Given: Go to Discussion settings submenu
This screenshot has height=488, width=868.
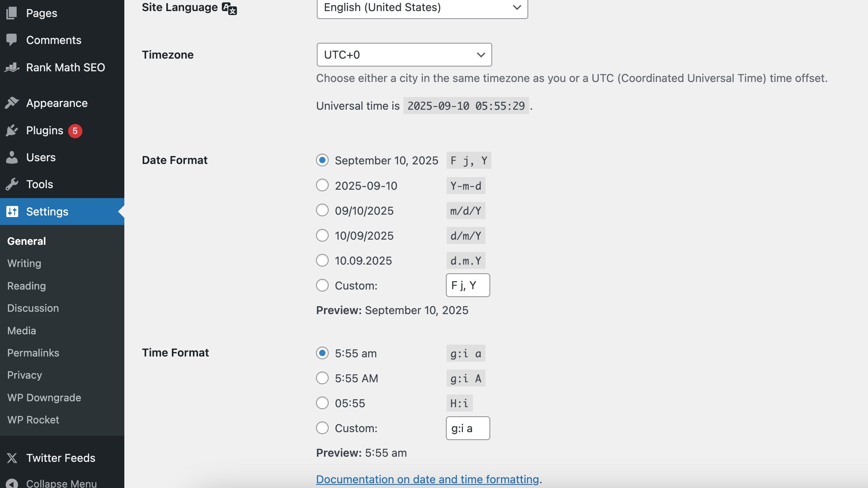Looking at the screenshot, I should coord(33,308).
